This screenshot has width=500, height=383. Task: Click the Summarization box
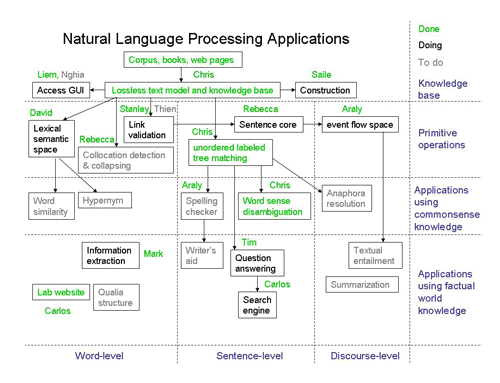[362, 284]
